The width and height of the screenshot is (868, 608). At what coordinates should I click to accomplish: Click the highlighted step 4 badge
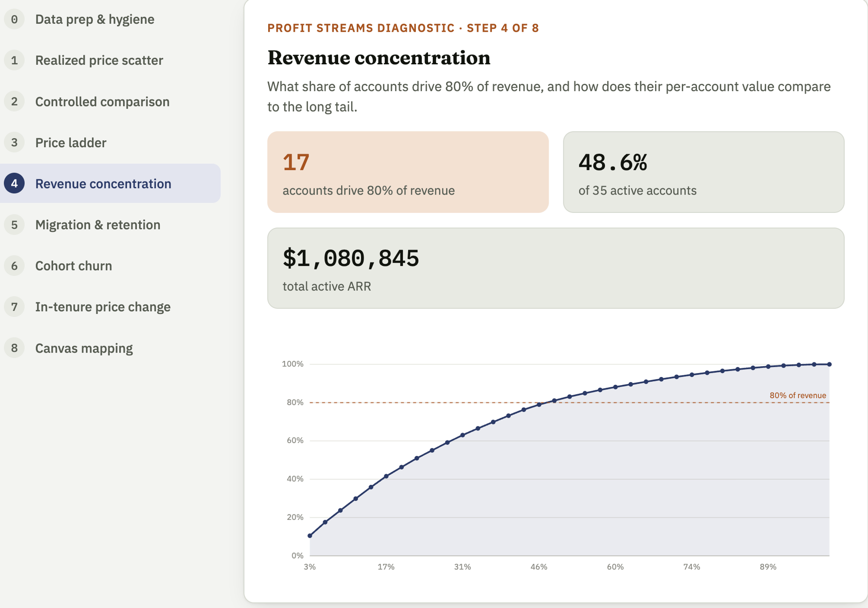[x=14, y=183]
